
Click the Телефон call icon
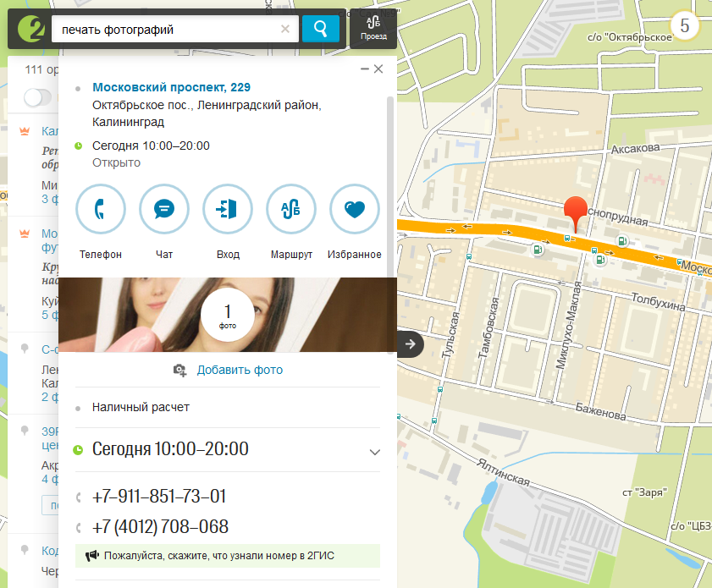pyautogui.click(x=101, y=209)
